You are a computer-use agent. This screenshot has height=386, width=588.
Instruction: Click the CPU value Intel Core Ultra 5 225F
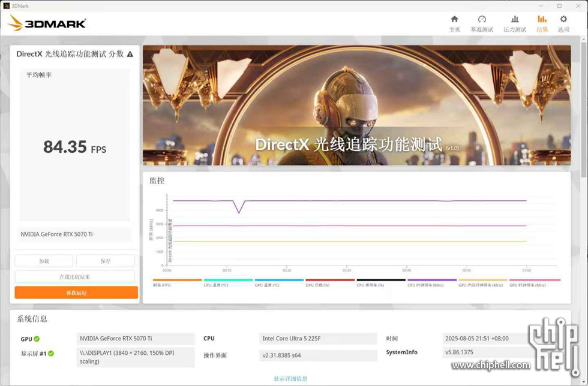click(x=318, y=339)
